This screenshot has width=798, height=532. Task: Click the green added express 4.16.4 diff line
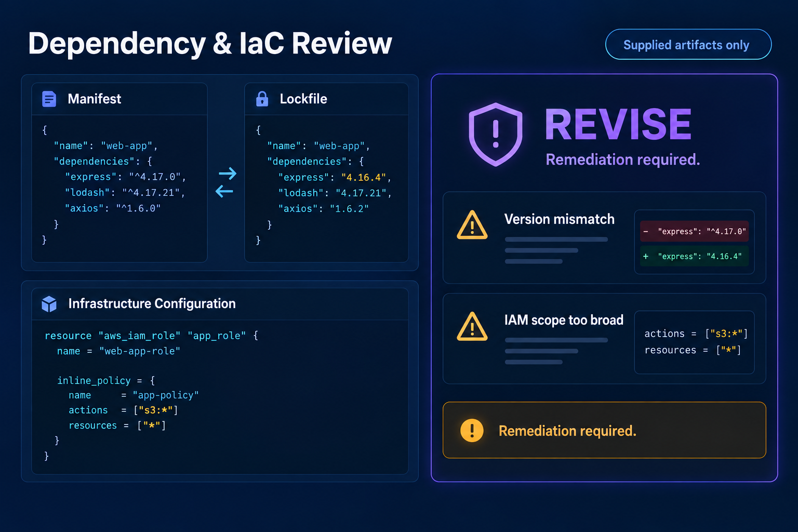pos(695,256)
